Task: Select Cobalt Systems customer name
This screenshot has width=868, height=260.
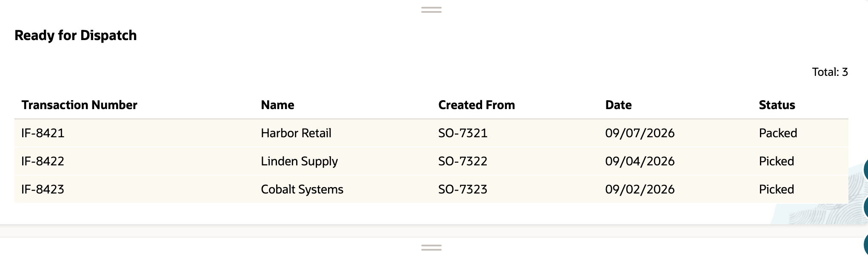Action: (302, 189)
